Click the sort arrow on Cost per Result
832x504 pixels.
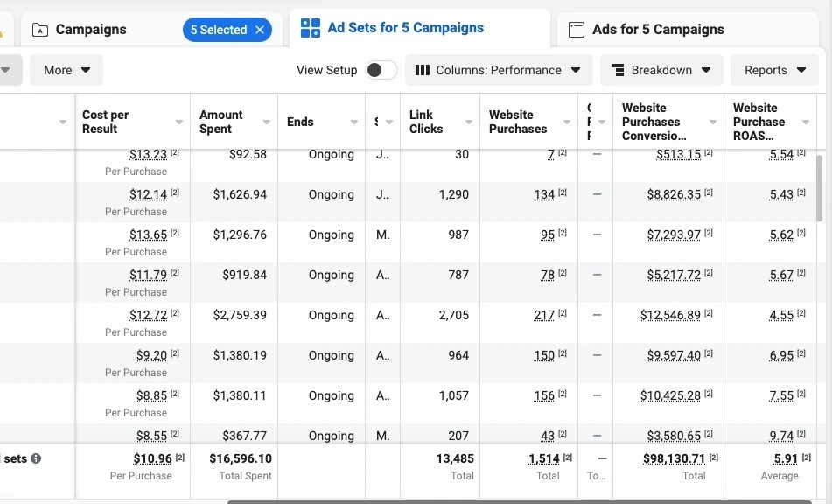click(x=179, y=122)
